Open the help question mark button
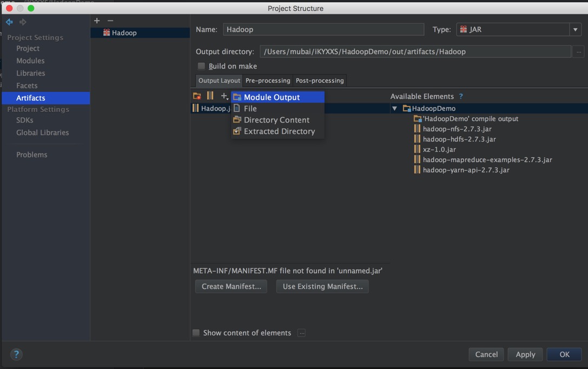Screen dimensions: 588x369 point(16,354)
